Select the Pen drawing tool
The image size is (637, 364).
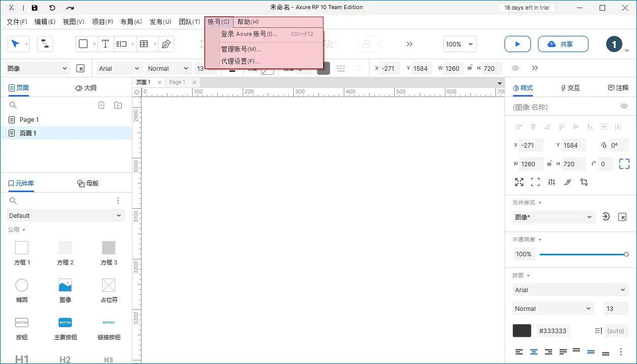[166, 44]
